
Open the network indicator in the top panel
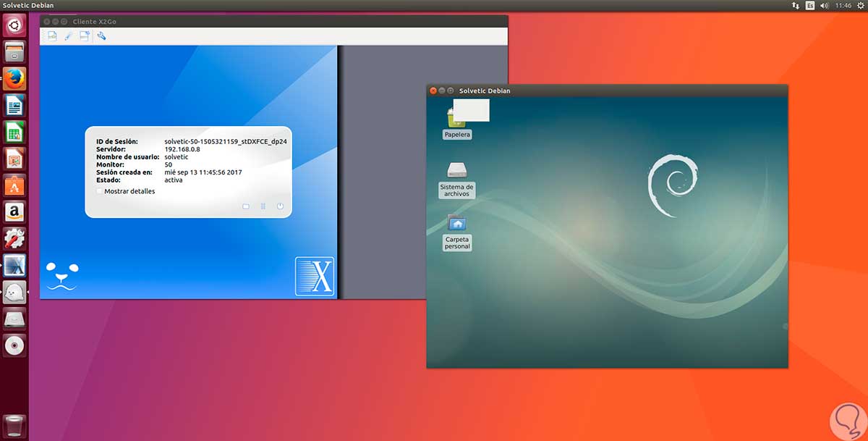tap(796, 5)
